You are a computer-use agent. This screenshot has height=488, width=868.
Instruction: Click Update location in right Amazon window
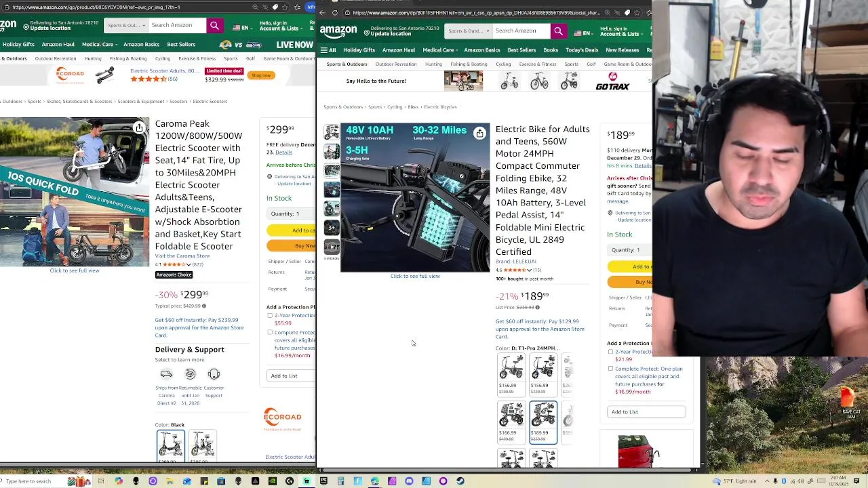point(391,34)
